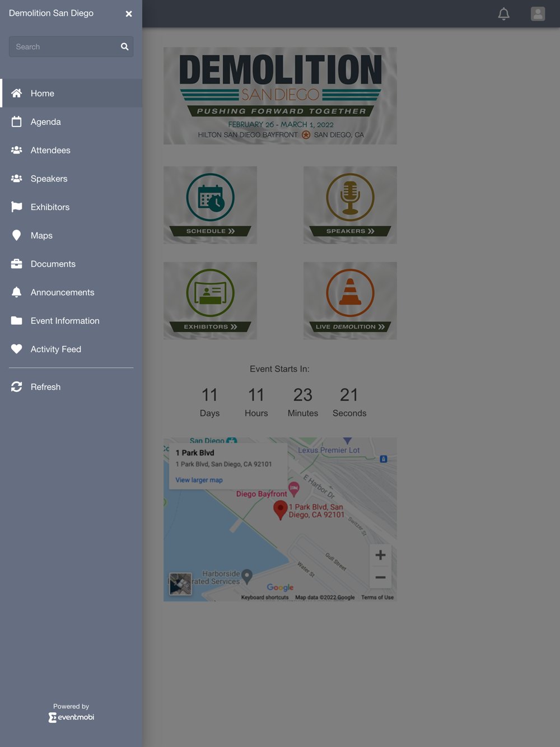Open the user profile avatar icon
The height and width of the screenshot is (747, 560).
click(538, 13)
